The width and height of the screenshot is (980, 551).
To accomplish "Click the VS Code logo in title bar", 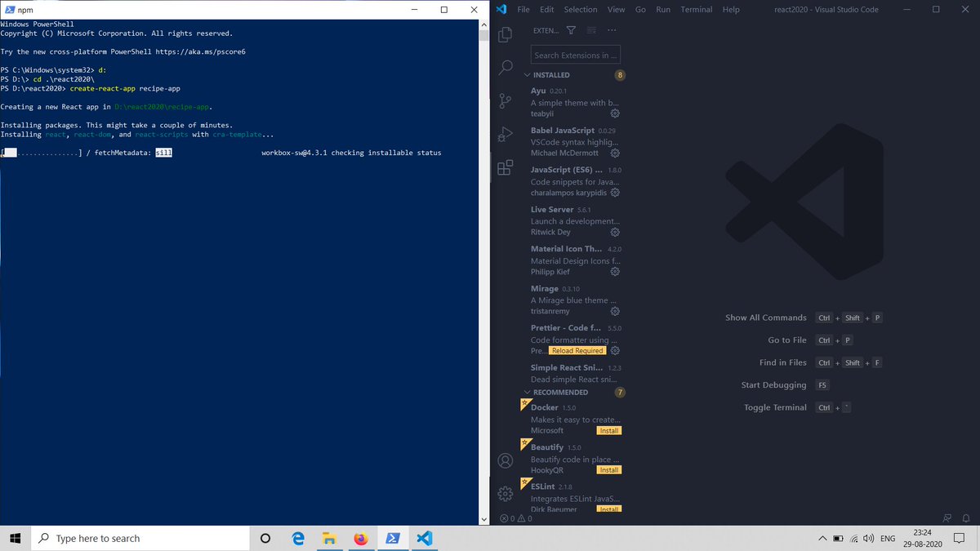I will [501, 9].
